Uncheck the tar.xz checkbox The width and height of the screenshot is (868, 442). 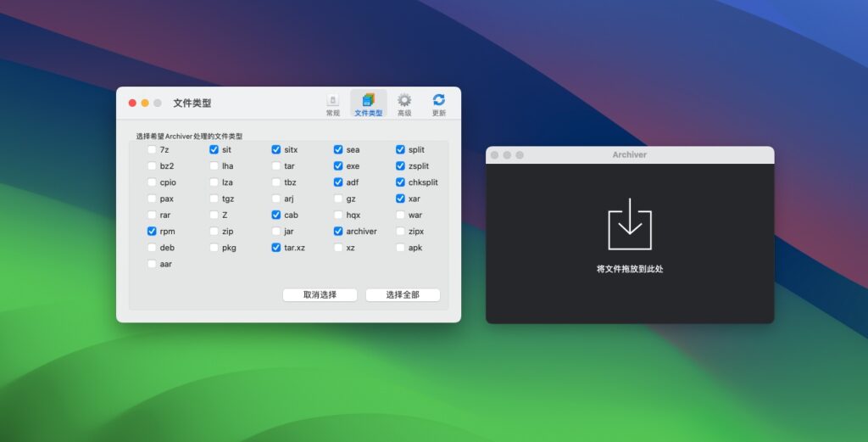[275, 248]
